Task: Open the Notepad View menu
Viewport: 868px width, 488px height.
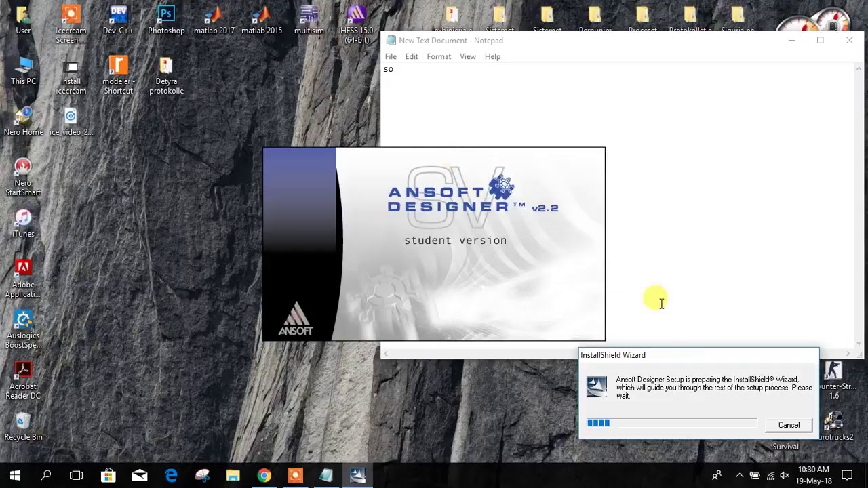Action: (x=468, y=56)
